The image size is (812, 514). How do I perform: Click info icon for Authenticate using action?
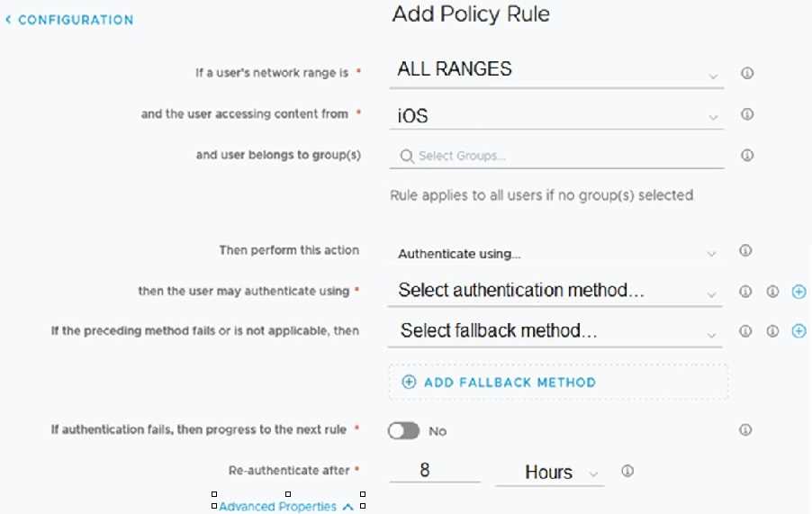pos(744,251)
